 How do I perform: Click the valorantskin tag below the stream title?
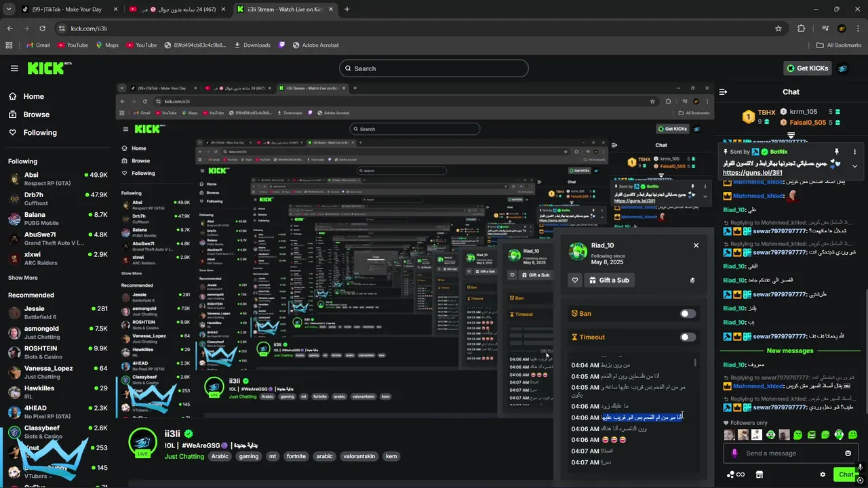359,457
